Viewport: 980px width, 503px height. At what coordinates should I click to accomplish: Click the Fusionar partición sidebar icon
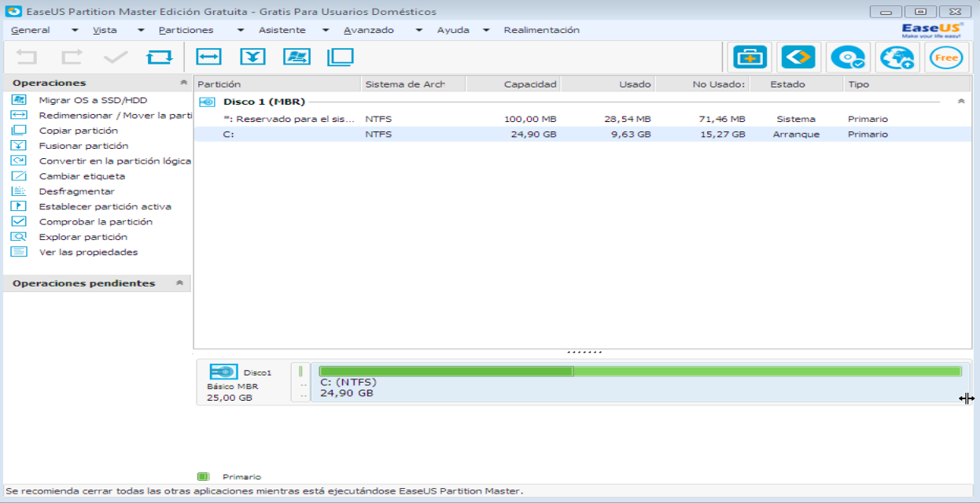(x=19, y=146)
